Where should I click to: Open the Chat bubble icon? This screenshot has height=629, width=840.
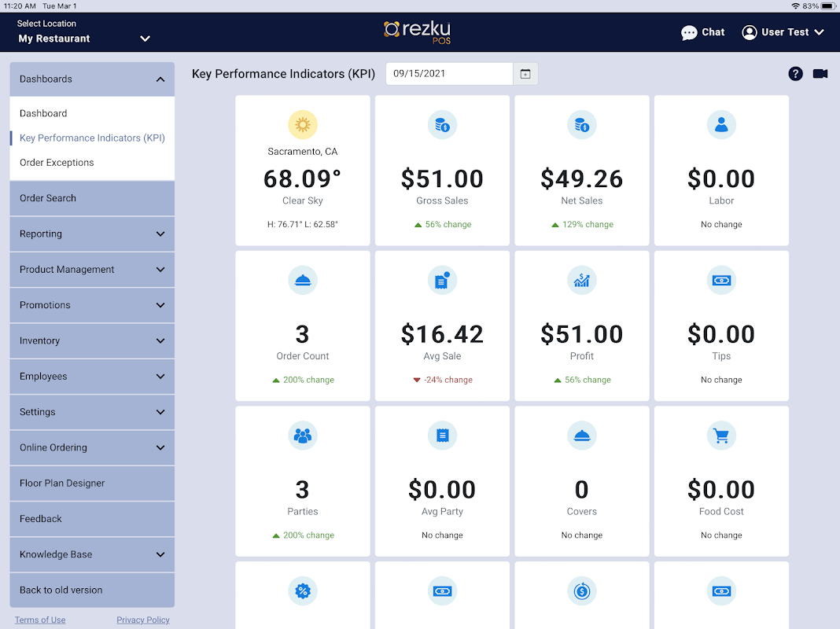click(689, 33)
